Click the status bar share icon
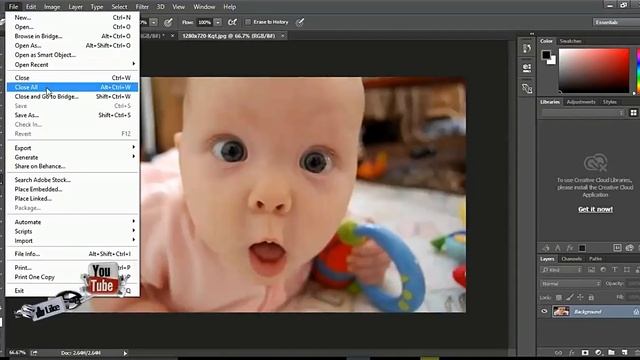 [x=34, y=353]
